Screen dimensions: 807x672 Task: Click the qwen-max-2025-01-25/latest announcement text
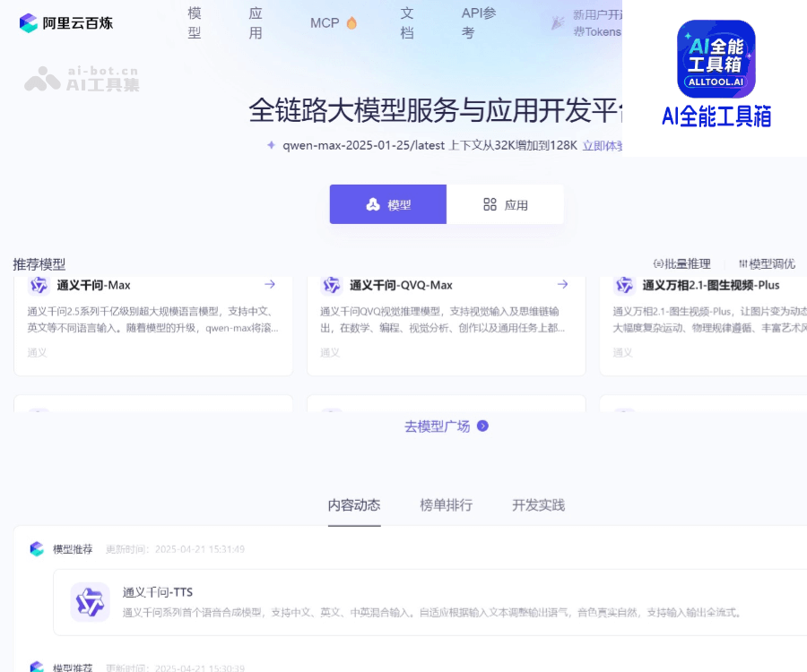(430, 145)
